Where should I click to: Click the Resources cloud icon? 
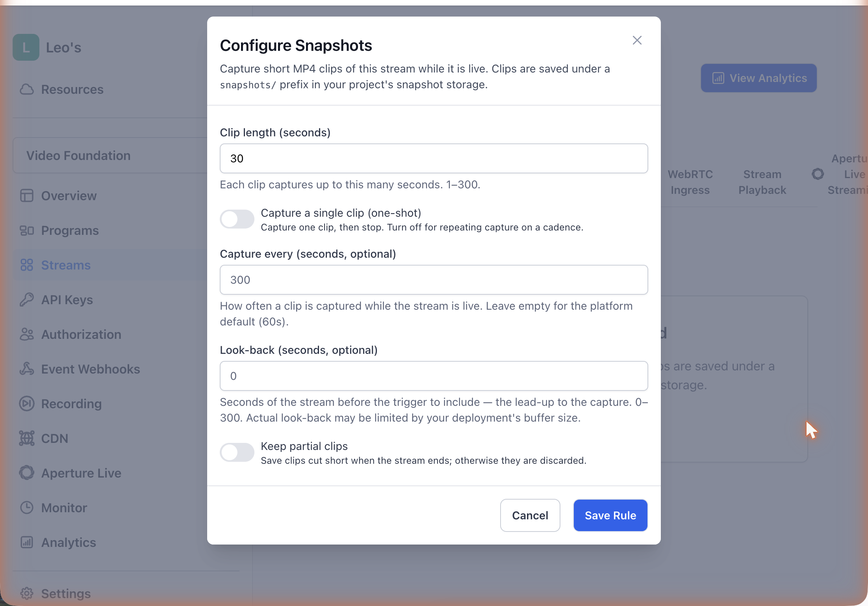tap(27, 89)
